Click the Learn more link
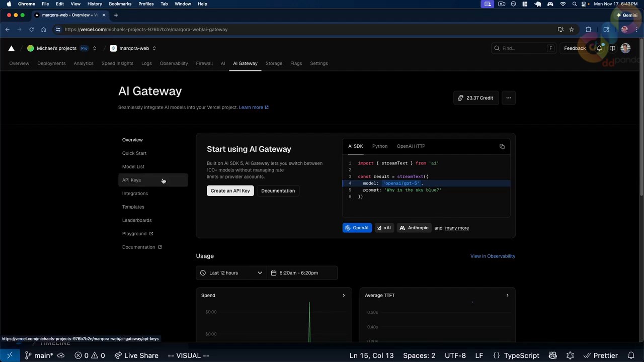This screenshot has width=644, height=362. [254, 107]
